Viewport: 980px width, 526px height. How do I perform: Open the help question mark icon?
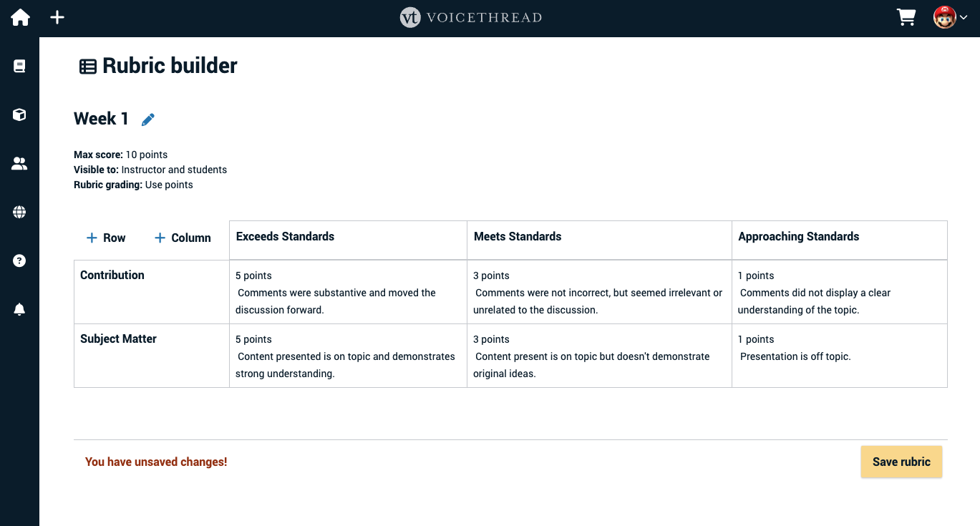pos(19,260)
